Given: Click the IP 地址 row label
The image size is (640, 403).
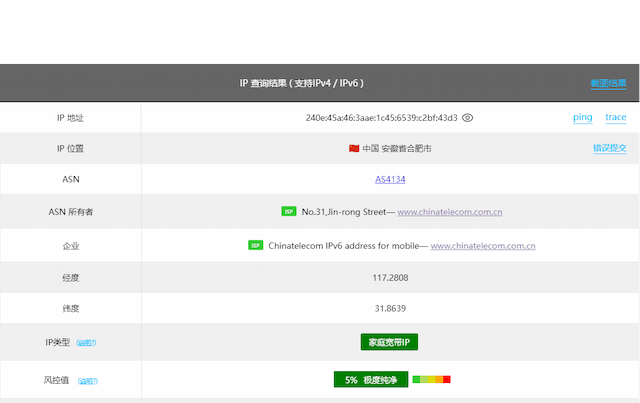Looking at the screenshot, I should (x=70, y=118).
